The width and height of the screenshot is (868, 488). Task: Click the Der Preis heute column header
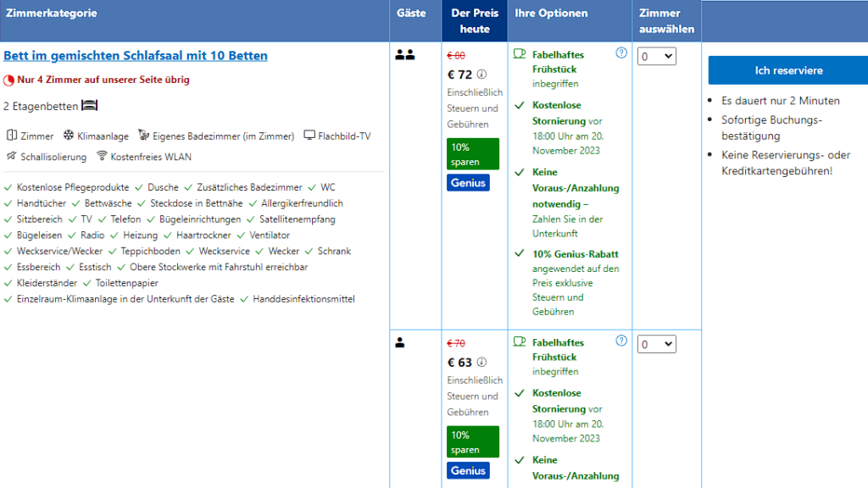tap(474, 21)
